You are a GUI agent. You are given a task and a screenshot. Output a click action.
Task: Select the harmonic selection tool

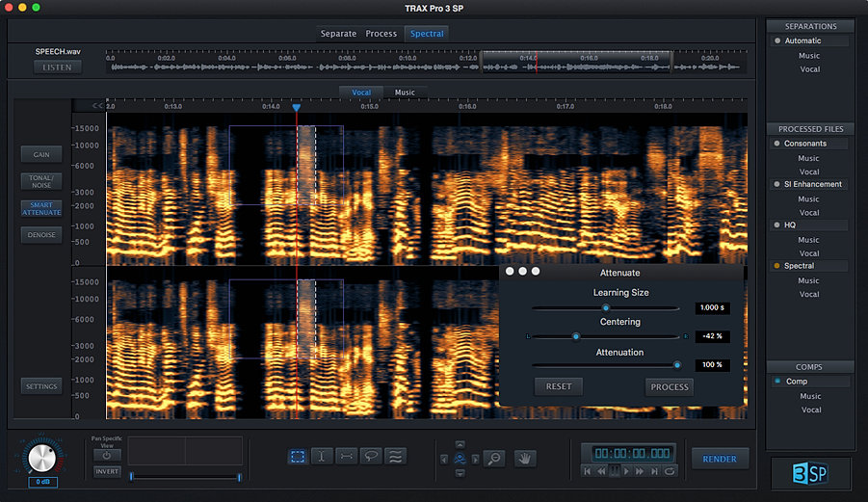pyautogui.click(x=394, y=458)
